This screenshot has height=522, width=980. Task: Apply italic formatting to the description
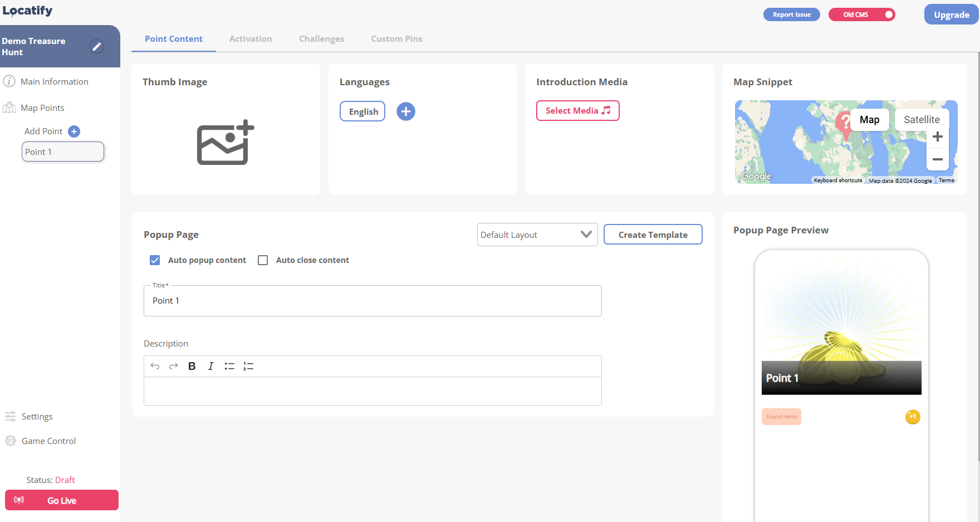pos(210,366)
